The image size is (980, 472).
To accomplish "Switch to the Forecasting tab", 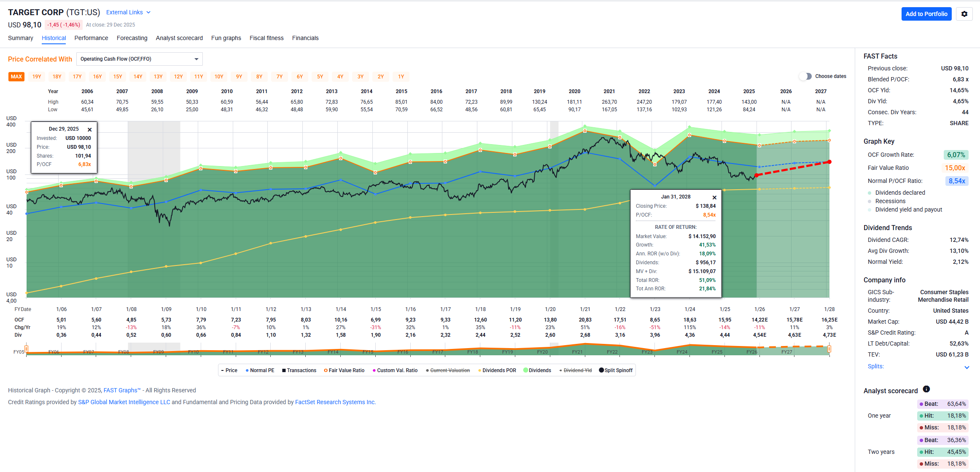I will click(x=132, y=38).
